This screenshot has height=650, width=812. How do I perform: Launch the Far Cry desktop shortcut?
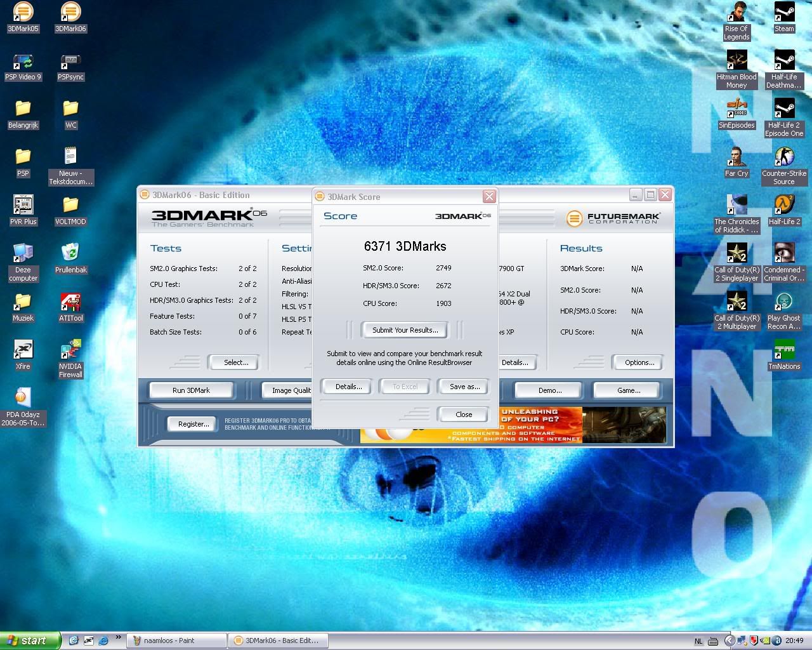tap(737, 162)
